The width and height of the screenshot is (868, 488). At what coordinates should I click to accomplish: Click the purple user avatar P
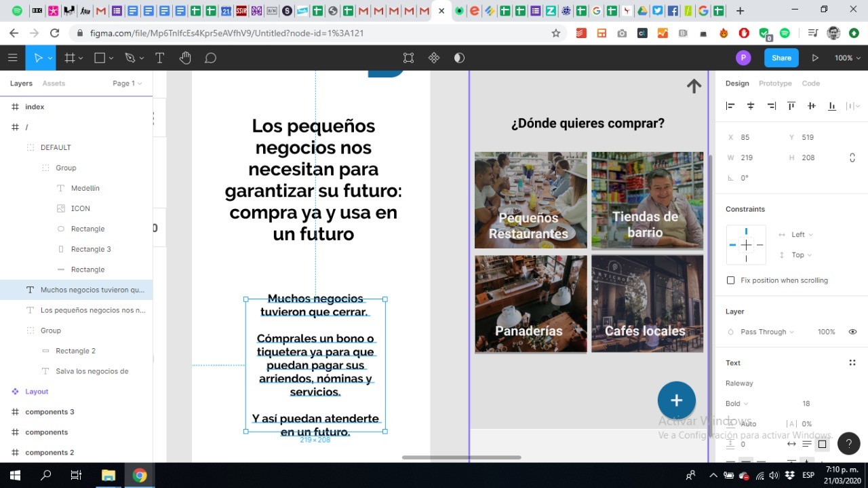pos(743,58)
